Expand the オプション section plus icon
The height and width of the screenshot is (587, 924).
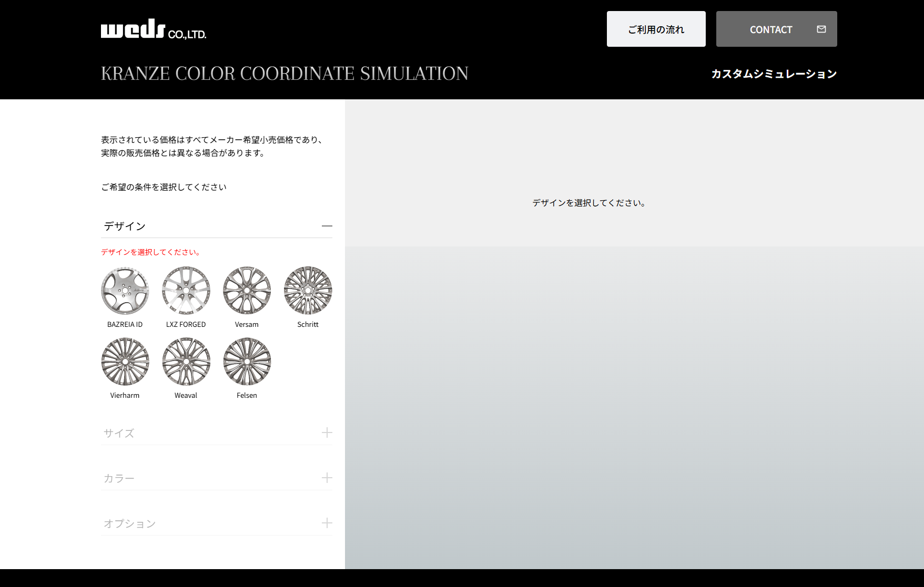pyautogui.click(x=327, y=523)
